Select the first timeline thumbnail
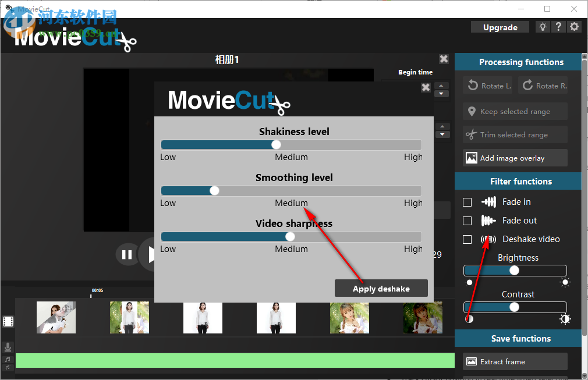 [56, 317]
